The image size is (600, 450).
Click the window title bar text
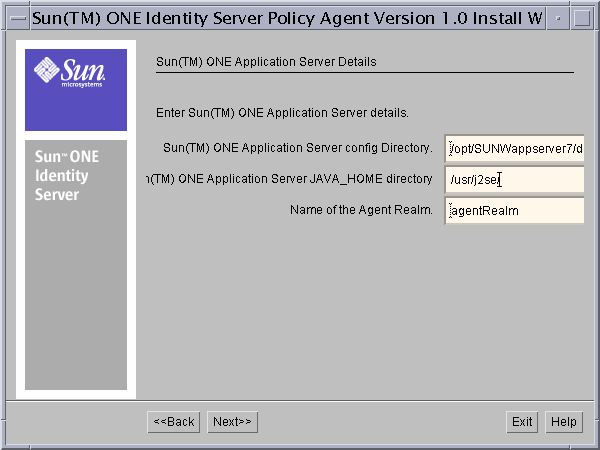(x=287, y=18)
